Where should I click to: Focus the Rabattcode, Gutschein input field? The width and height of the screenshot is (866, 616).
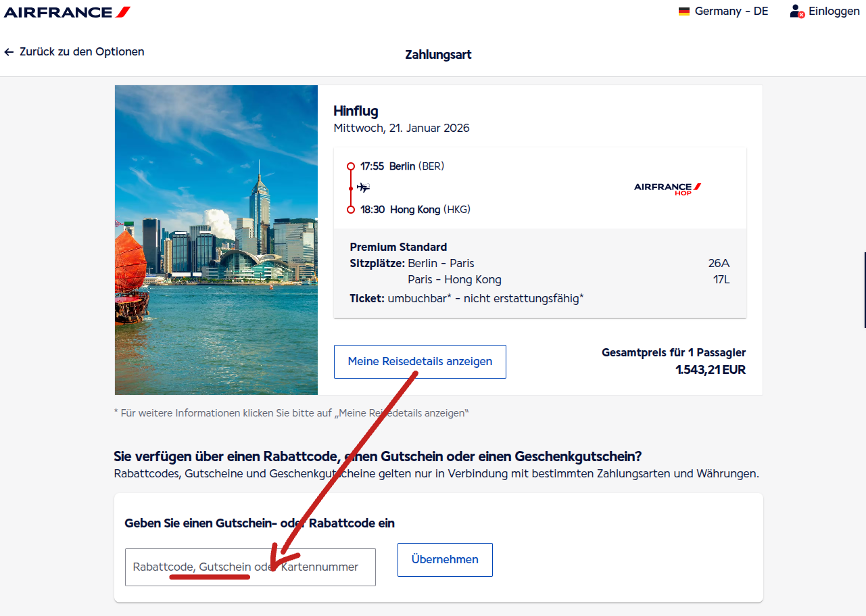250,567
